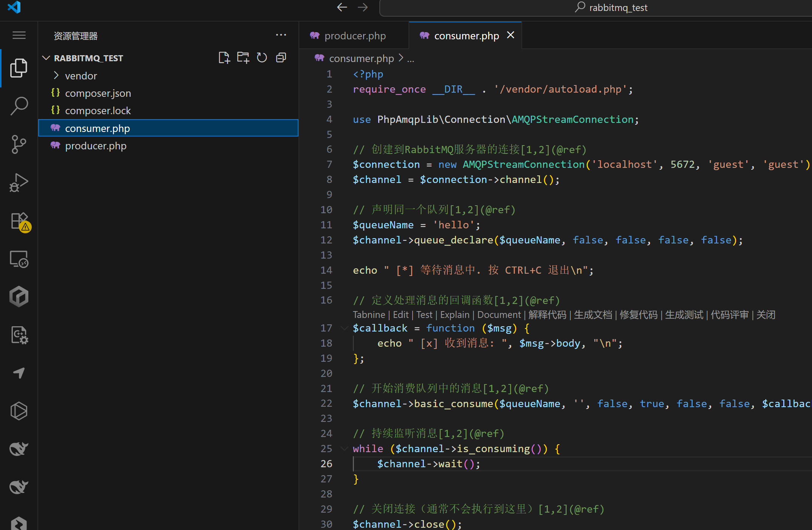Go back with the left arrow

point(342,7)
